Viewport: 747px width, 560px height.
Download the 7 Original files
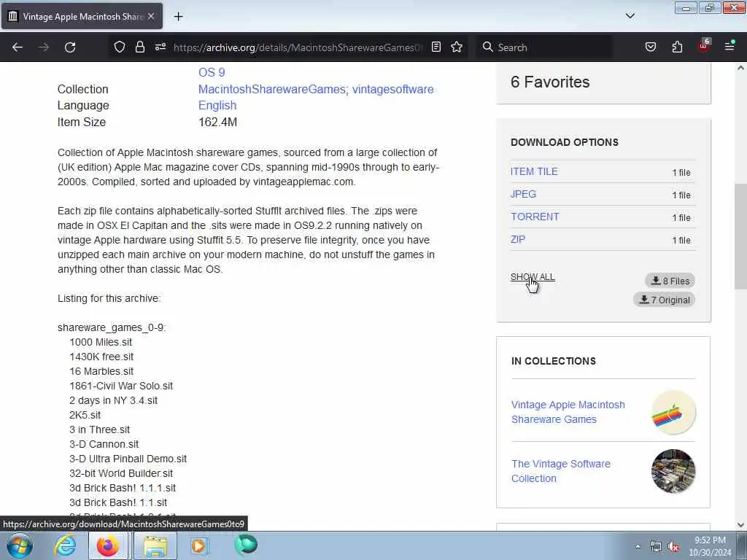pyautogui.click(x=664, y=300)
